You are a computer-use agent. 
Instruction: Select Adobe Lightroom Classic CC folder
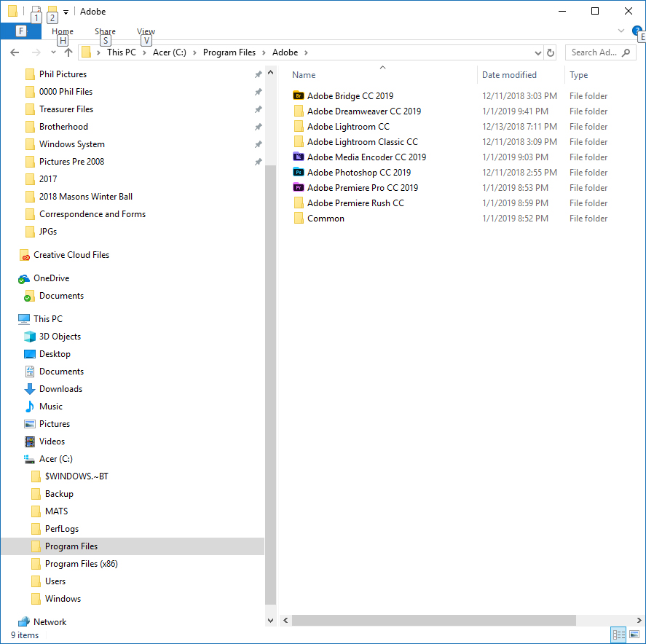coord(362,142)
